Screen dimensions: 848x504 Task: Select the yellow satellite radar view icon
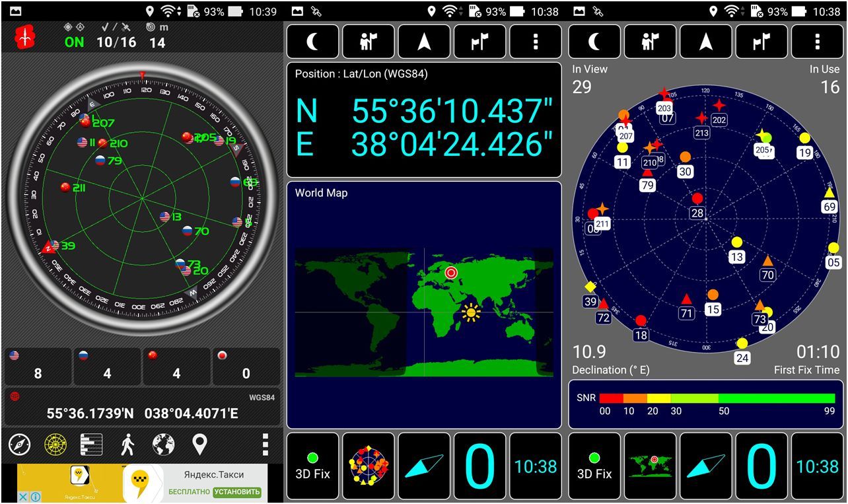point(55,445)
